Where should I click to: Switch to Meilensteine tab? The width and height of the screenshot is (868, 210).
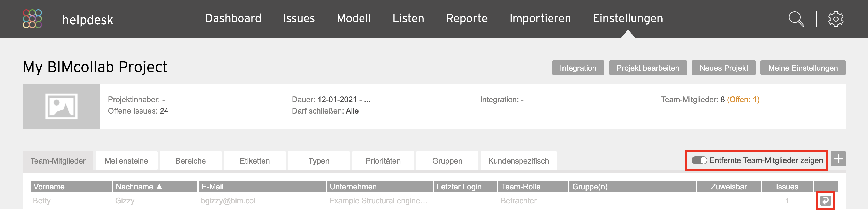point(126,161)
